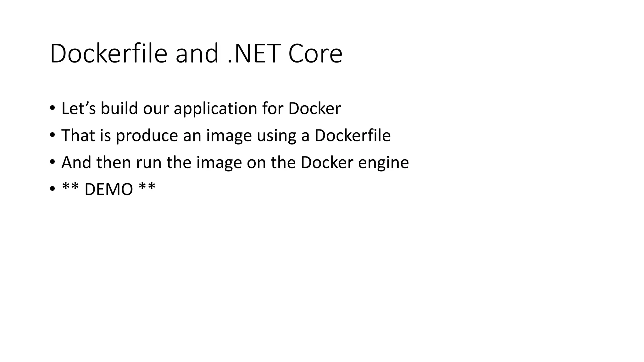Screen dimensions: 644x362
Task: Click the word "run" in third bullet
Action: click(x=148, y=163)
